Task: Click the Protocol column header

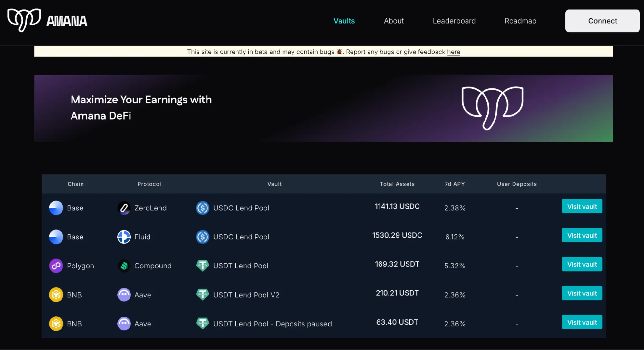Action: pos(149,184)
